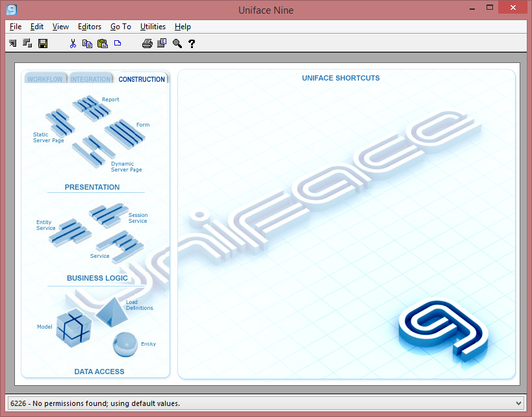Open the Edit menu
The height and width of the screenshot is (417, 532).
pos(36,27)
